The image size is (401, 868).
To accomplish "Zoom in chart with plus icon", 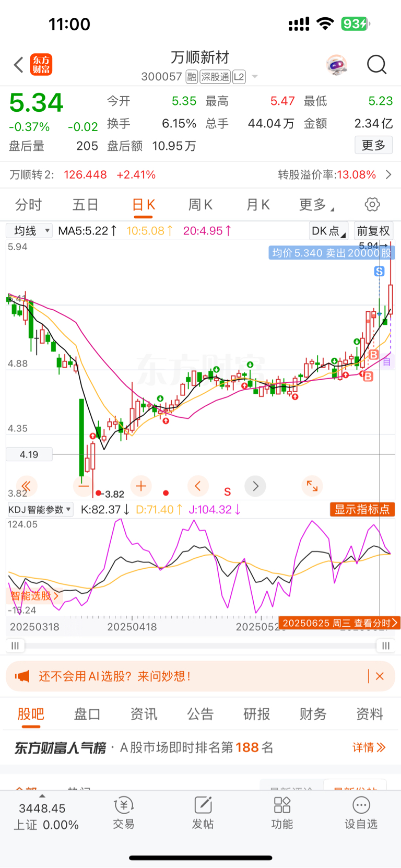I will click(x=141, y=487).
